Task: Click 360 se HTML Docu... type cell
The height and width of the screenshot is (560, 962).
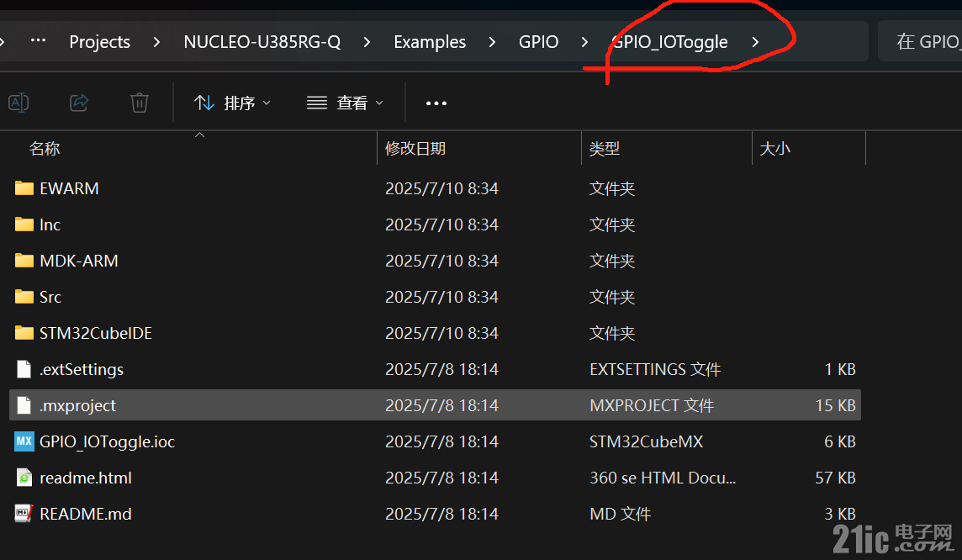Action: coord(663,478)
